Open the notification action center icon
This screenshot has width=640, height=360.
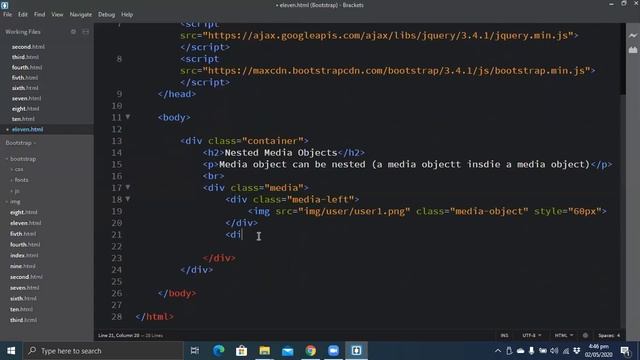coord(625,351)
